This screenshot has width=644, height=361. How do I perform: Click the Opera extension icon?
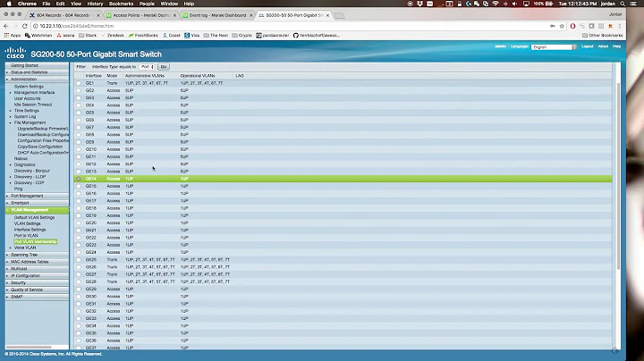click(572, 26)
